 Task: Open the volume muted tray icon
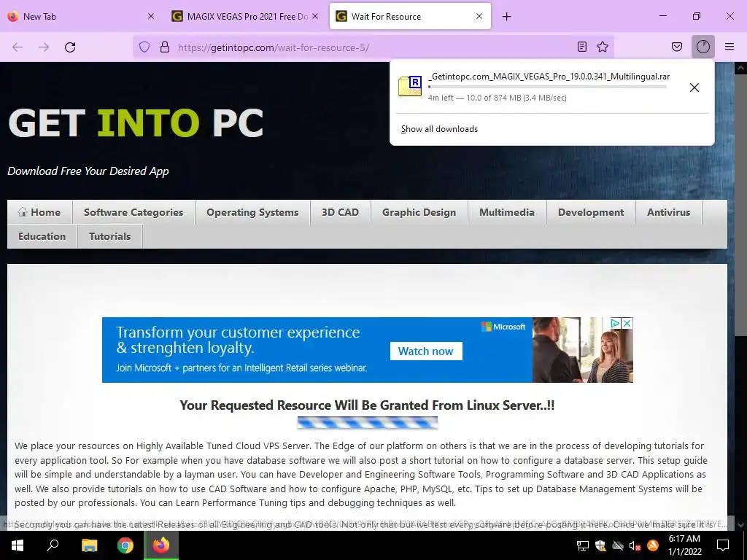(635, 545)
